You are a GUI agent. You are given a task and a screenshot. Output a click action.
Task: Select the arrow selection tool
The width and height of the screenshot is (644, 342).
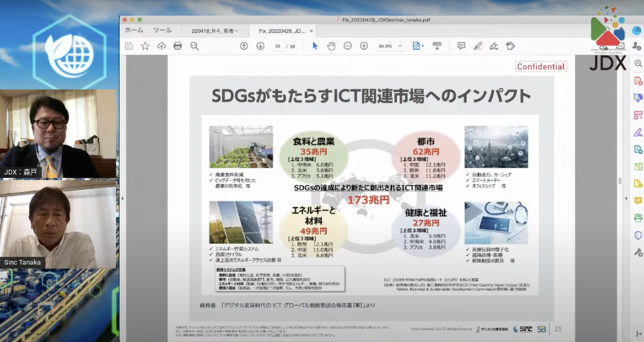(315, 46)
